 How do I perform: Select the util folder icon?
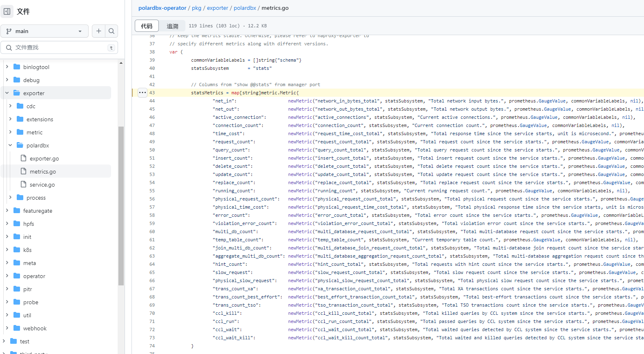pos(17,315)
